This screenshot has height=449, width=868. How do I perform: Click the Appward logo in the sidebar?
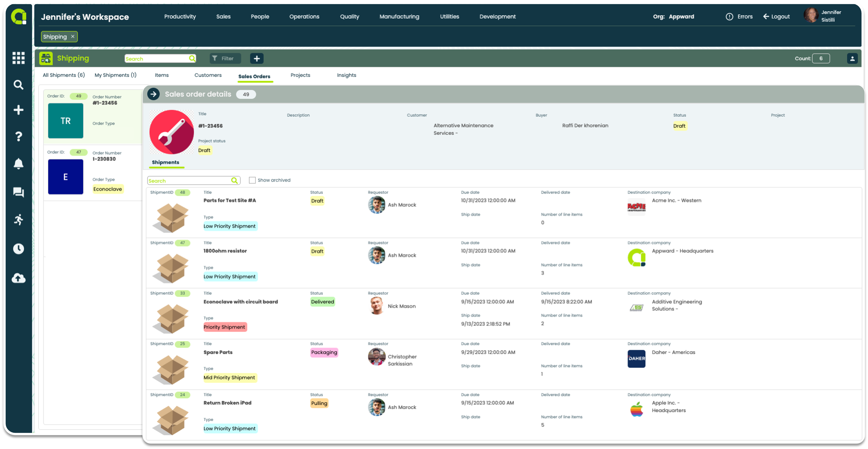tap(19, 17)
